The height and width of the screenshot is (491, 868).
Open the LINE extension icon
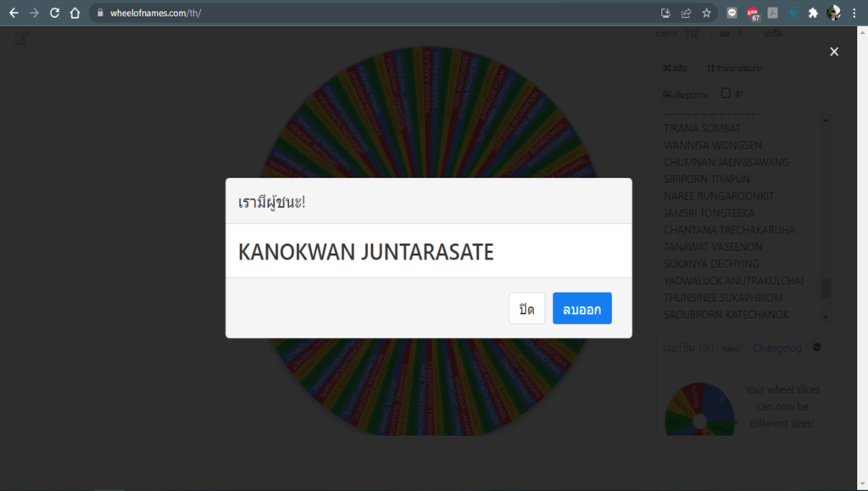tap(732, 13)
